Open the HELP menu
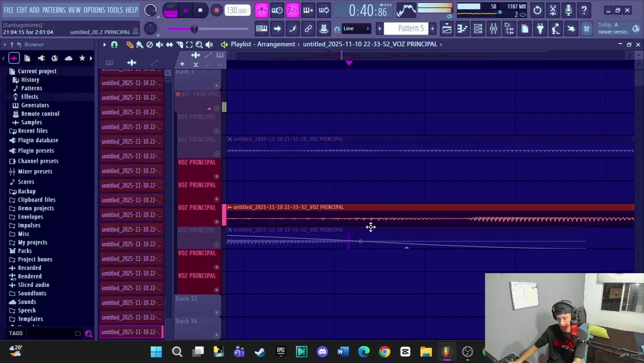The image size is (644, 363). (x=132, y=10)
